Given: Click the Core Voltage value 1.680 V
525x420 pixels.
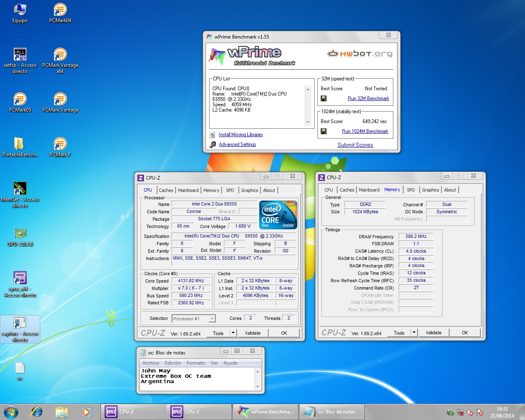Looking at the screenshot, I should [x=242, y=226].
